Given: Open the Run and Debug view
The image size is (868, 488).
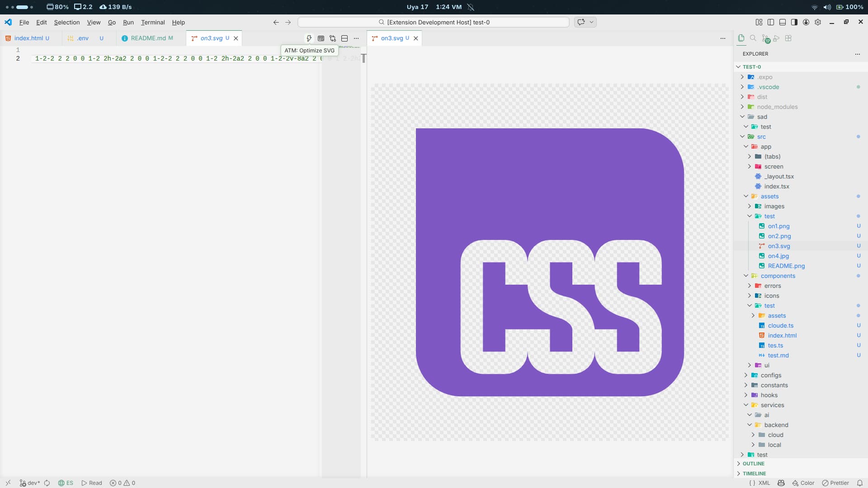Looking at the screenshot, I should click(x=777, y=38).
